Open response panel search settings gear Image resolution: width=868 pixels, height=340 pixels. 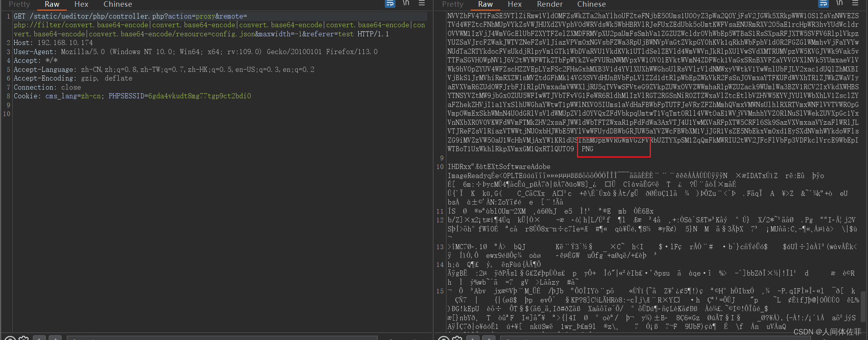(457, 338)
